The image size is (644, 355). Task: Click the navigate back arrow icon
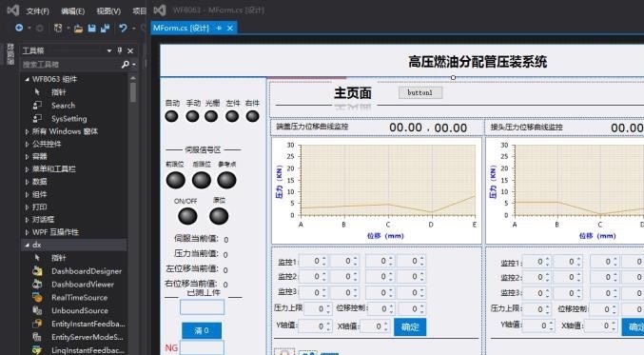(19, 28)
